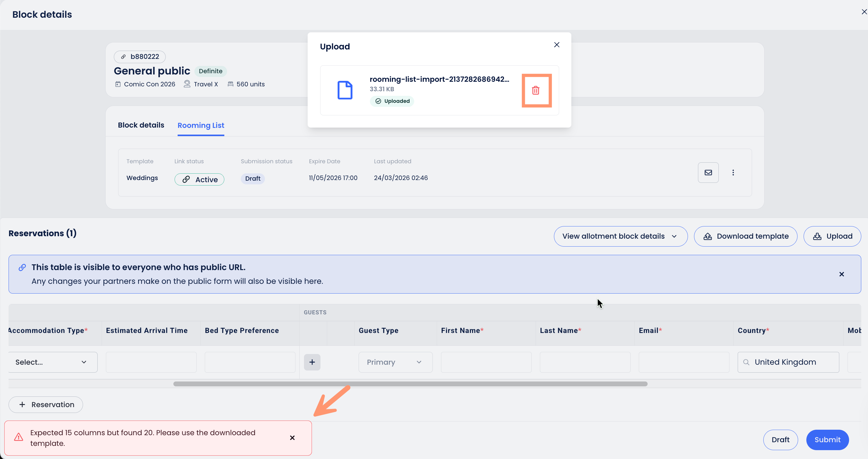868x459 pixels.
Task: Select the Rooming List tab
Action: coord(201,125)
